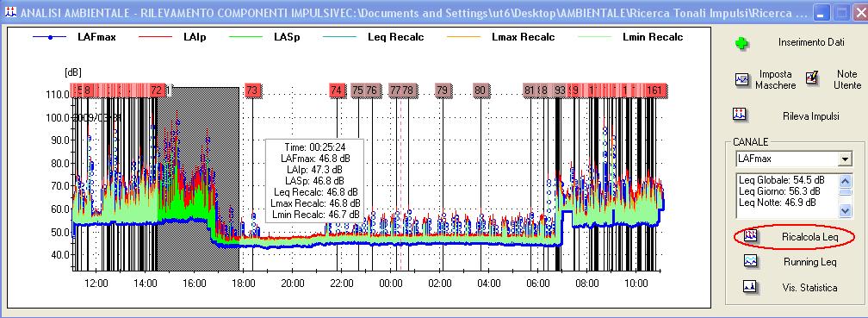Select impulse marker 72
Screen dimensions: 868x318
pos(157,90)
